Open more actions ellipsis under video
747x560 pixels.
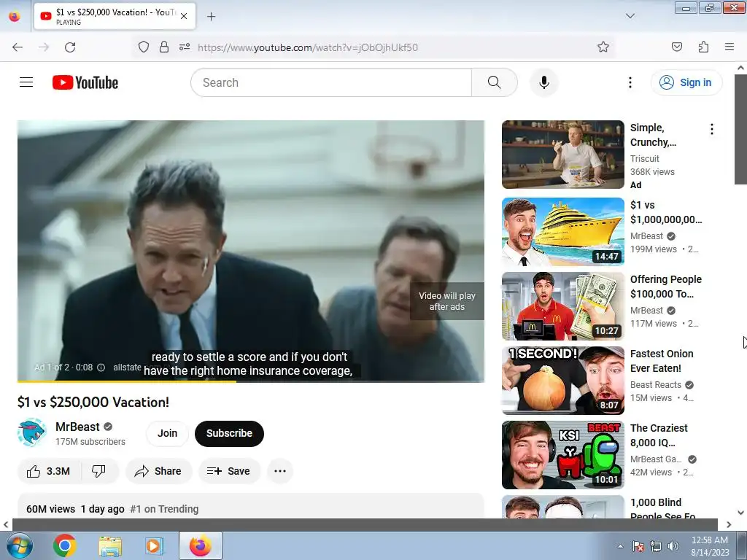(280, 471)
